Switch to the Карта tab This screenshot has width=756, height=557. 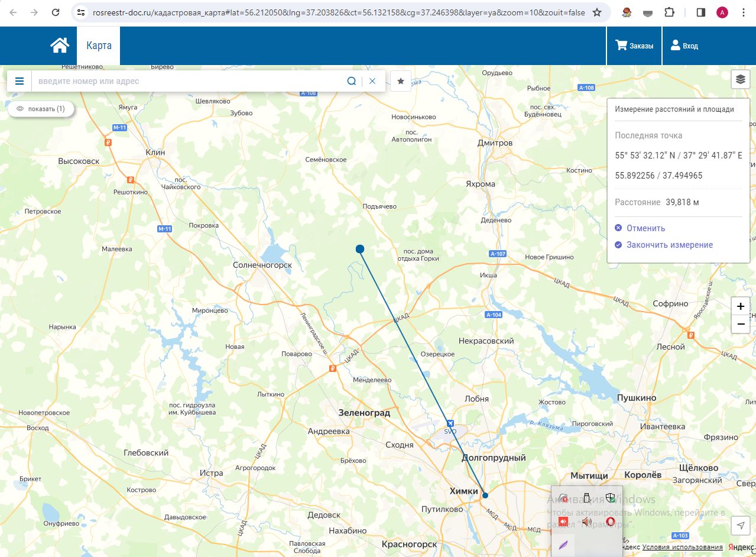[x=99, y=46]
